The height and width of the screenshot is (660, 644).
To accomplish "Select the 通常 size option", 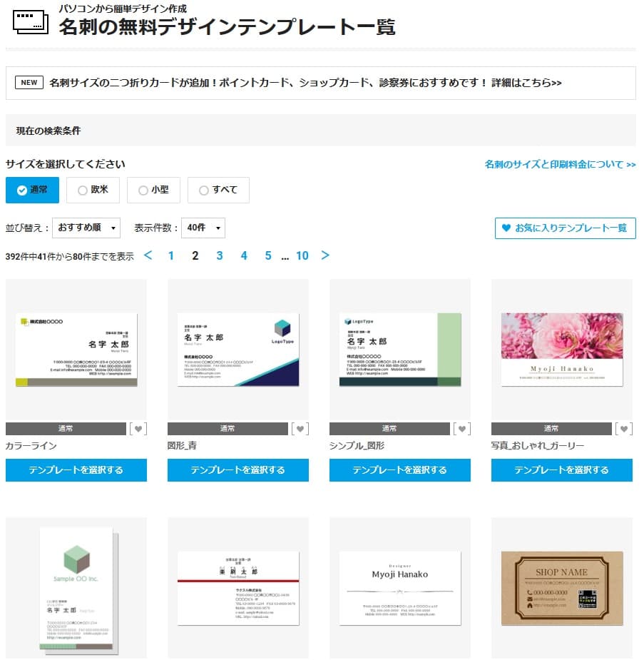I will [x=32, y=191].
